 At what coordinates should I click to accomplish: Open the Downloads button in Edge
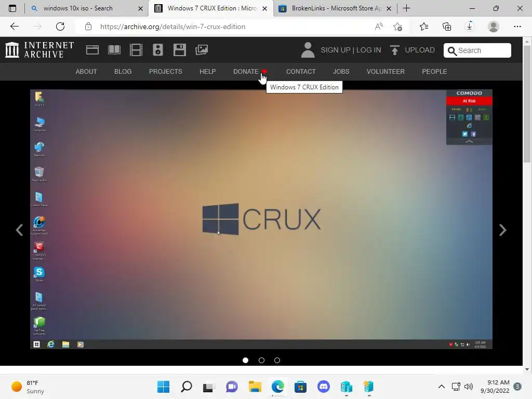(x=470, y=26)
